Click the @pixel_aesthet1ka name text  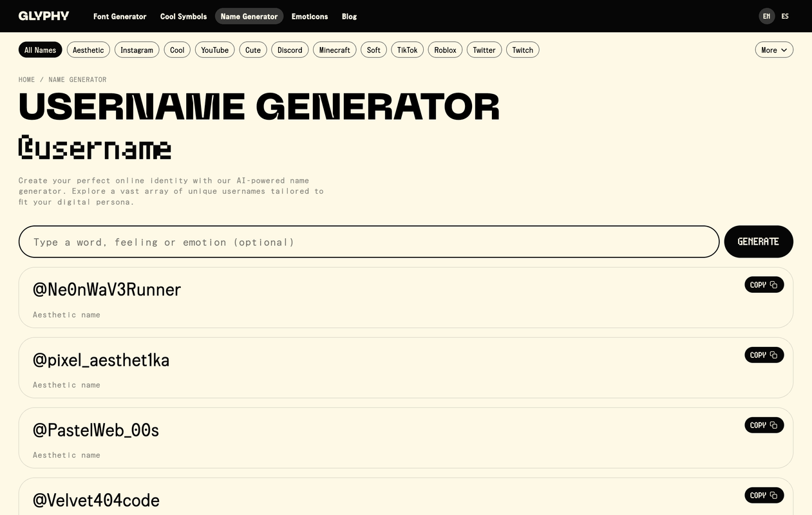tap(101, 360)
